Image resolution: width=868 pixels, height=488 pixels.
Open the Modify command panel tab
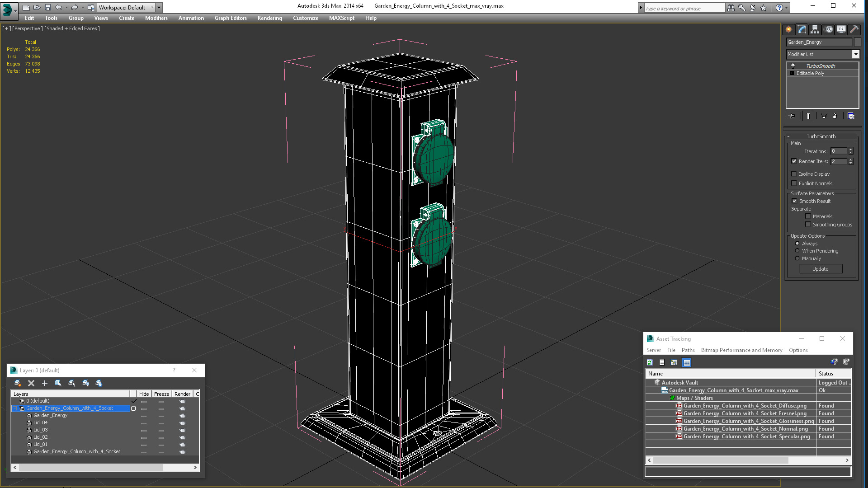pyautogui.click(x=802, y=29)
